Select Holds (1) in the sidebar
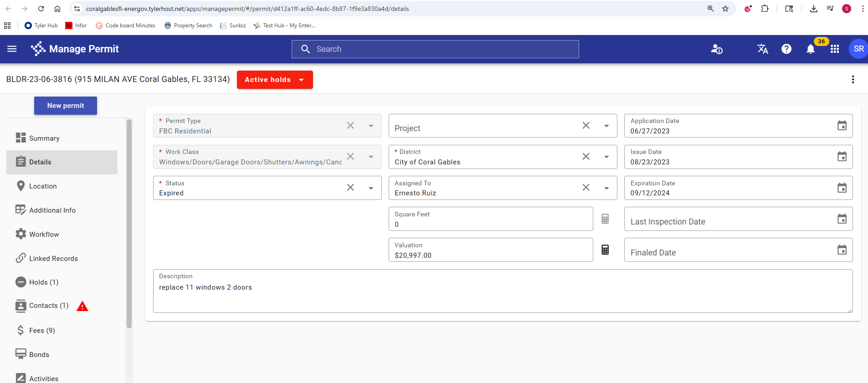This screenshot has height=383, width=868. pyautogui.click(x=44, y=282)
